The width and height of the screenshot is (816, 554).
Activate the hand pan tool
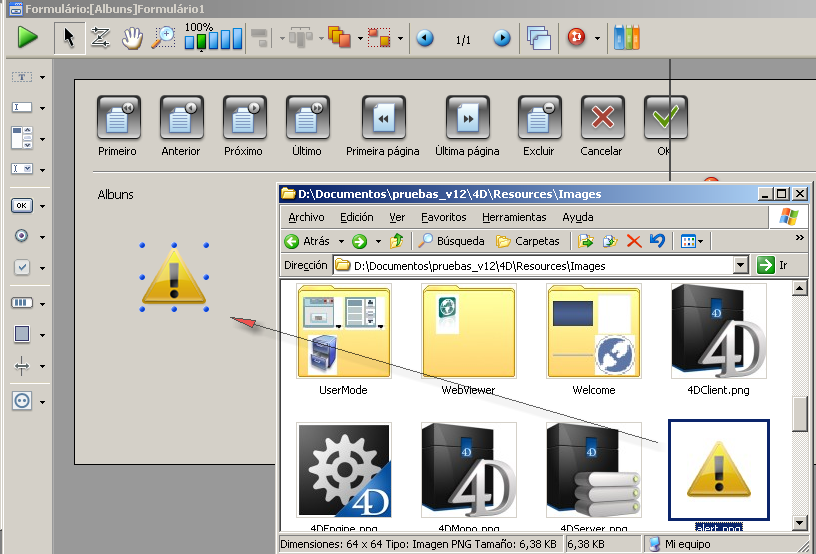tap(131, 38)
